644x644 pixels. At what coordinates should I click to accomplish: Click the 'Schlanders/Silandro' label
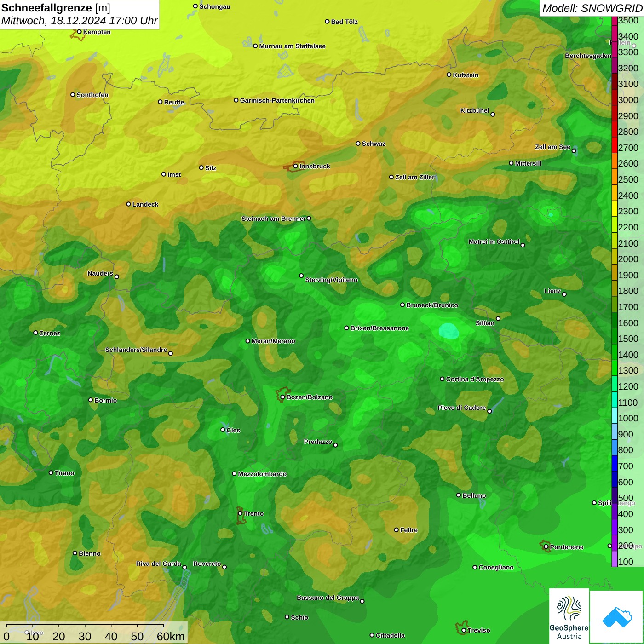tap(136, 350)
